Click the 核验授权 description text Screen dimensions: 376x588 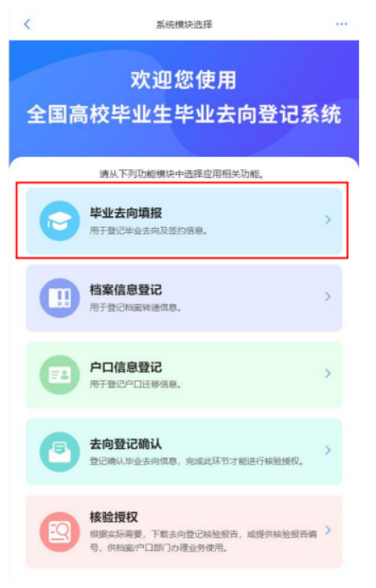coord(203,541)
